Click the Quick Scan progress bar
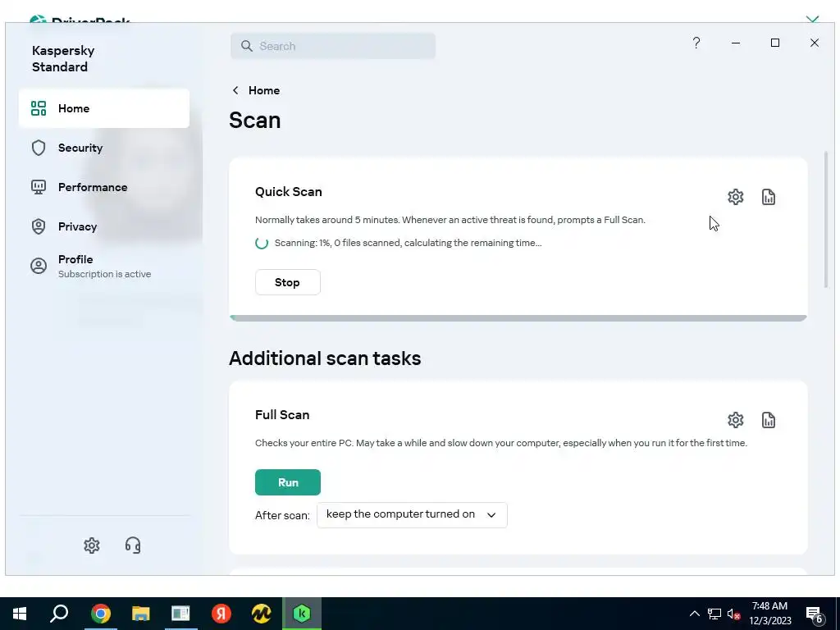 pyautogui.click(x=518, y=318)
